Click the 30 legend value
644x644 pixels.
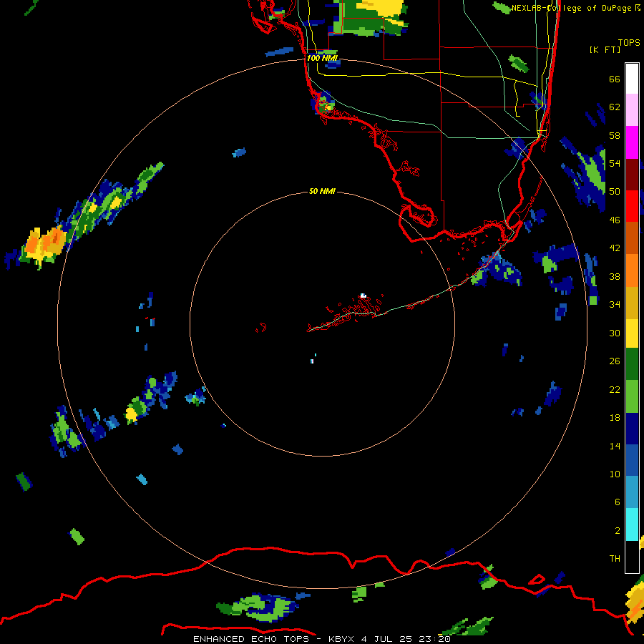pos(615,333)
